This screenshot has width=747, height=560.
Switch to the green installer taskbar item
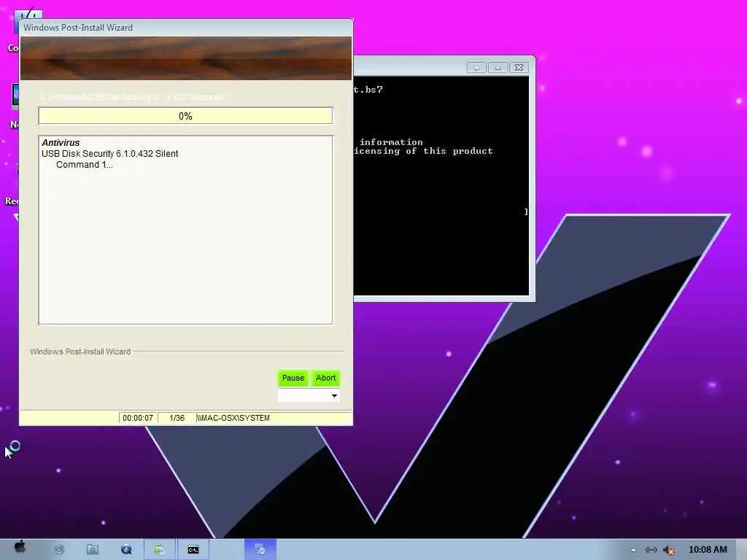160,550
